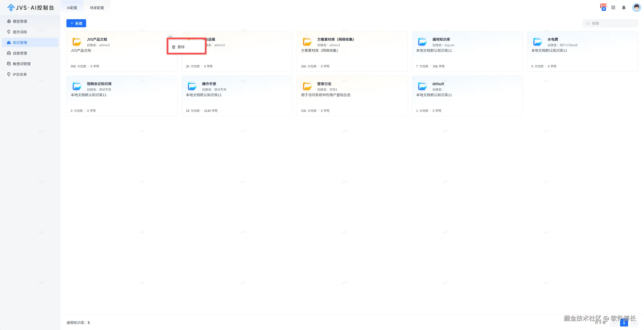Open the notification bell
The image size is (644, 330).
[x=624, y=8]
